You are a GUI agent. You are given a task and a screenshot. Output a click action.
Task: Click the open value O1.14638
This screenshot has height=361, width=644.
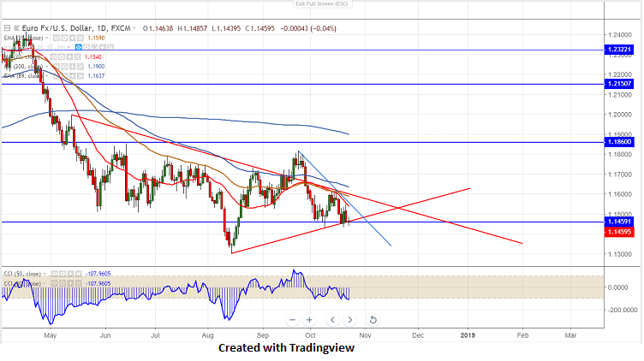158,28
